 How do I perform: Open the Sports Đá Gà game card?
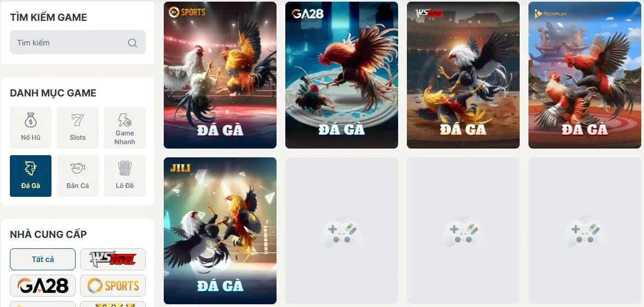tap(220, 75)
